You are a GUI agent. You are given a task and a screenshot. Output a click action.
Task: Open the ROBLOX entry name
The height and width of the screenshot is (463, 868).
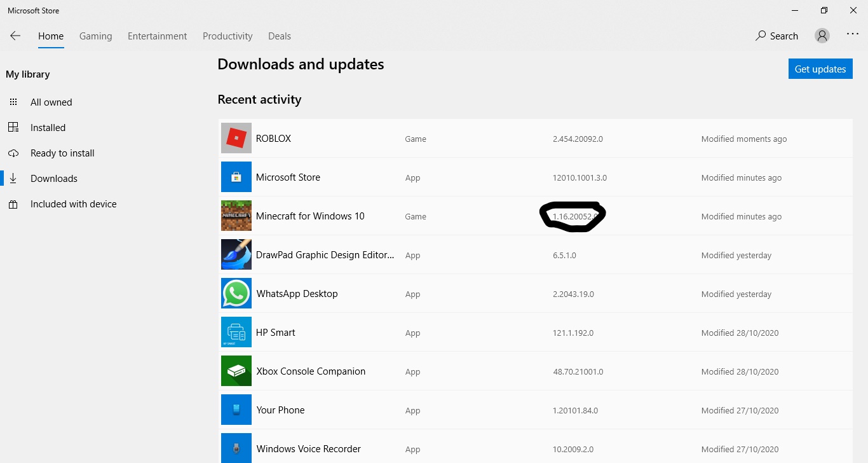coord(273,138)
